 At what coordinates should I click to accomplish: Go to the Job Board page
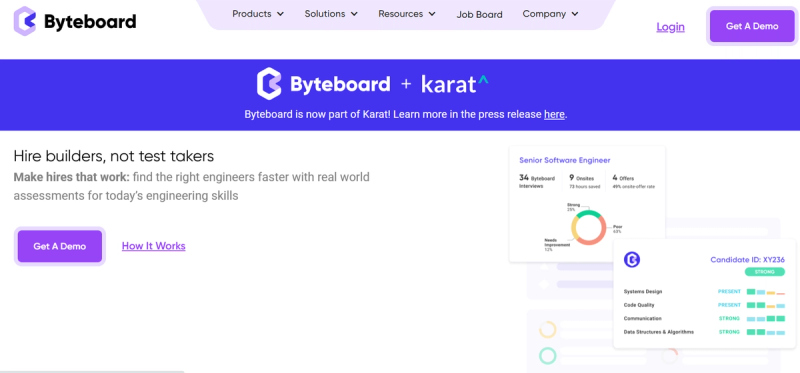click(x=479, y=15)
